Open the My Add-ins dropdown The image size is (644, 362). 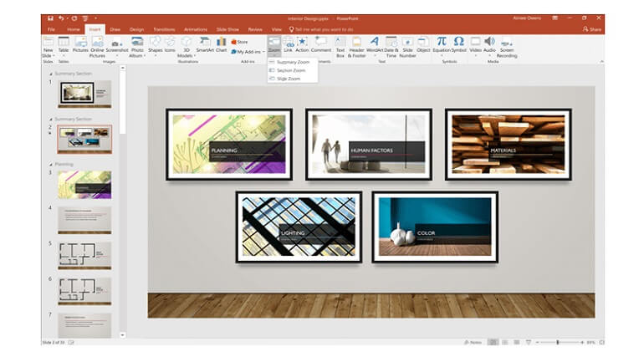point(248,52)
